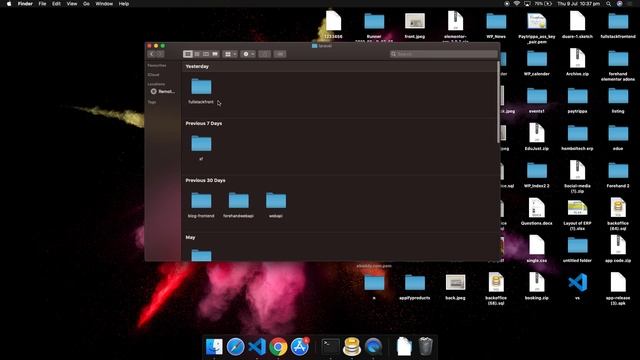
Task: Select duare-1.sketch file on the desktop
Action: pos(577,25)
